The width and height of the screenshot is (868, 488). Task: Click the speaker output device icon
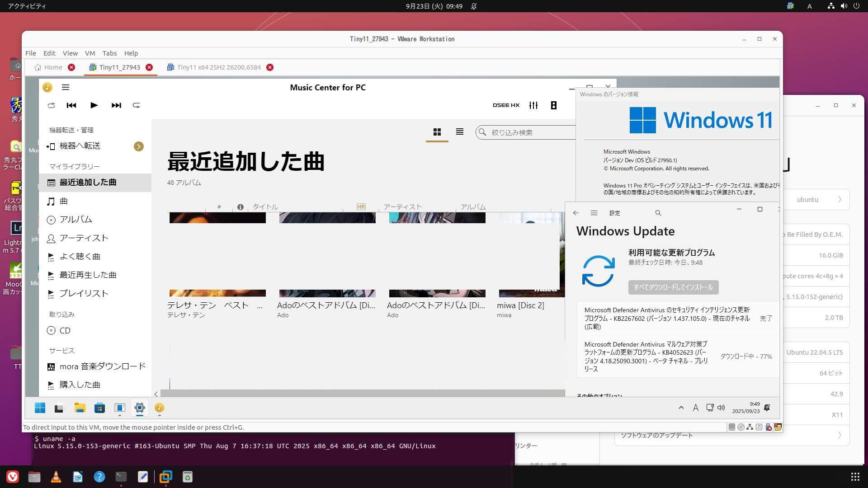pos(553,105)
